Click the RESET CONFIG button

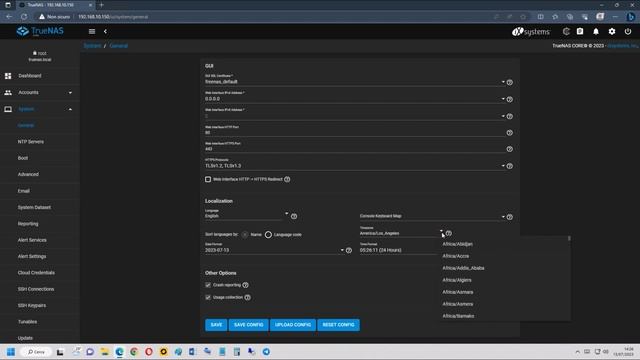(338, 325)
